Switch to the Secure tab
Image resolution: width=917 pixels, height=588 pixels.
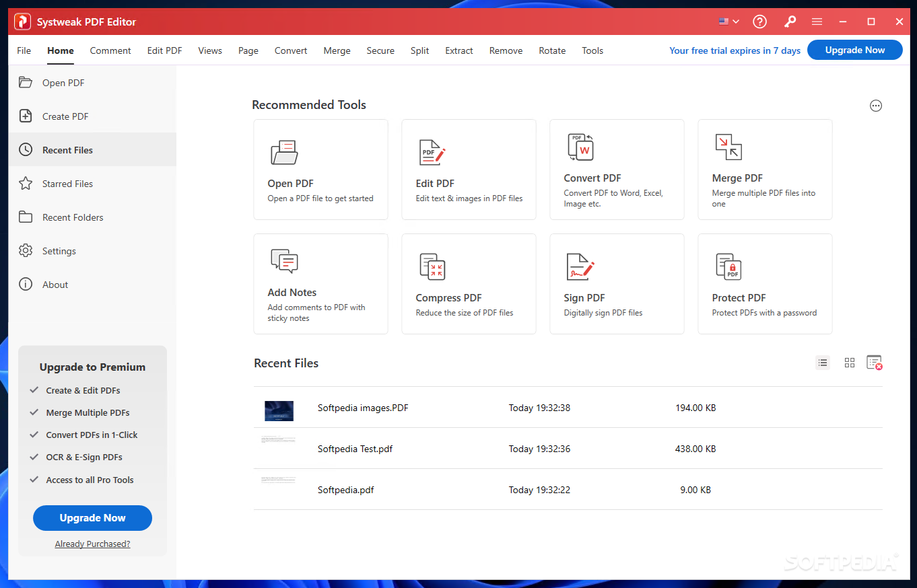380,50
